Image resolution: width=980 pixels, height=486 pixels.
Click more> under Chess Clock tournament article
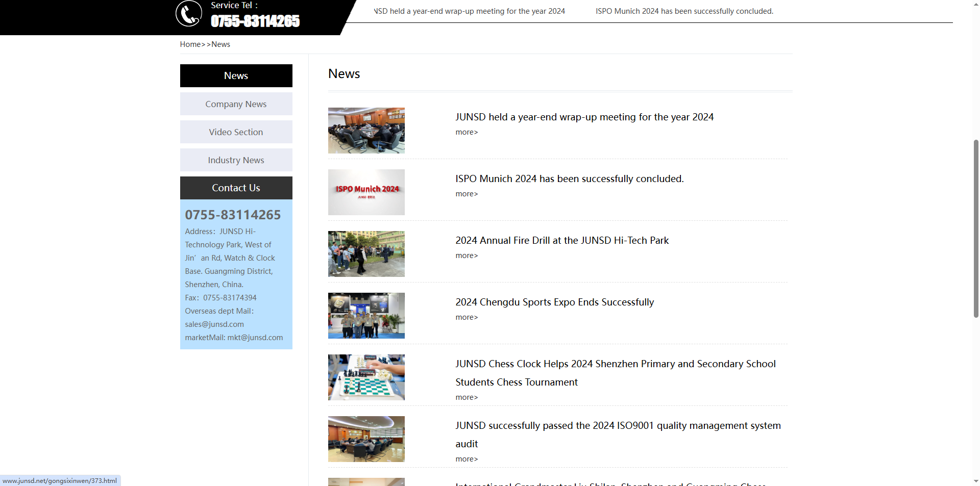(x=467, y=397)
